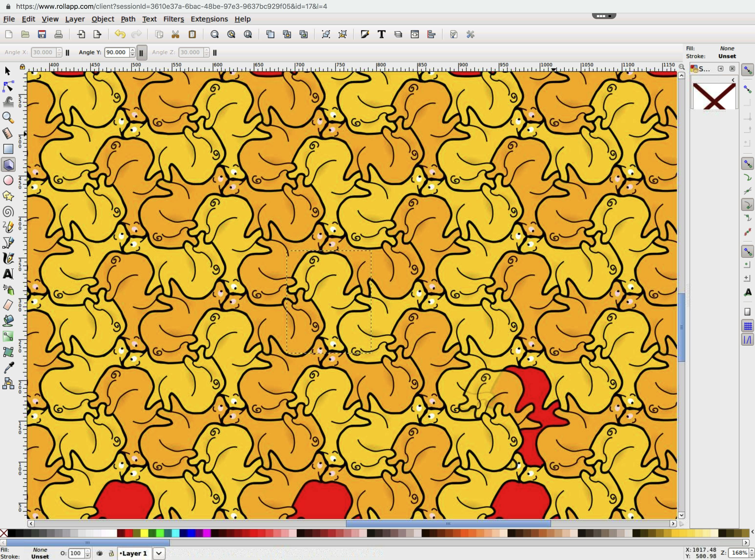Toggle current layer visibility eye icon
755x560 pixels.
click(x=99, y=553)
